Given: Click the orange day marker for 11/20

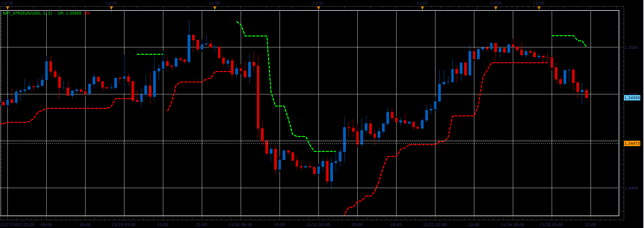Looking at the screenshot, I should (x=215, y=8).
